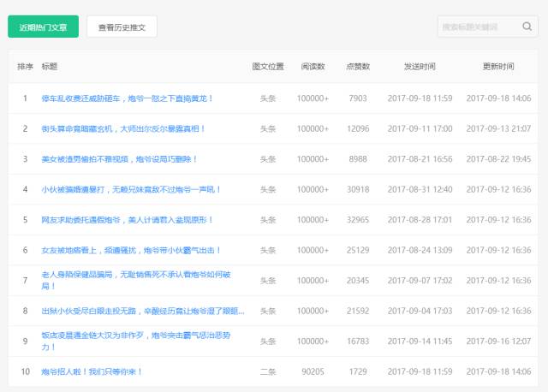Image resolution: width=548 pixels, height=392 pixels.
Task: Click the 阅读数 column header
Action: click(x=313, y=67)
